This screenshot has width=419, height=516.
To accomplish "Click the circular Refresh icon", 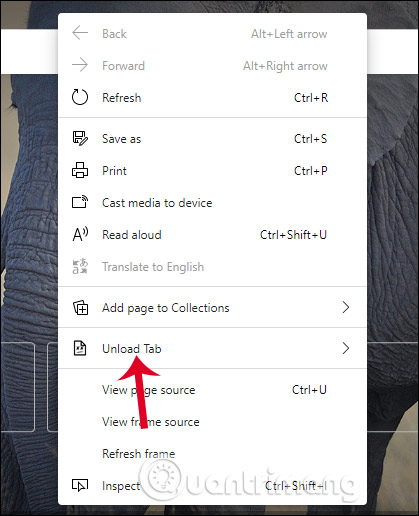I will pyautogui.click(x=80, y=97).
